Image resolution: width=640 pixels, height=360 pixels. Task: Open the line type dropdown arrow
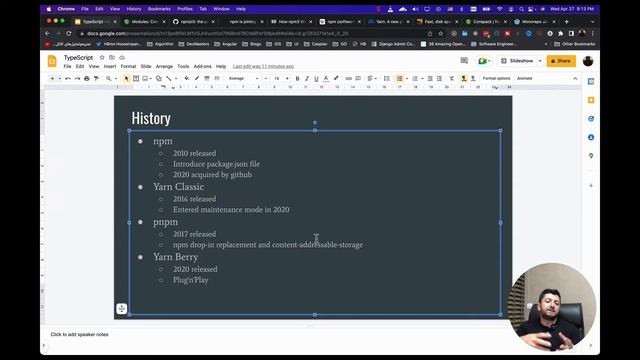[x=176, y=78]
